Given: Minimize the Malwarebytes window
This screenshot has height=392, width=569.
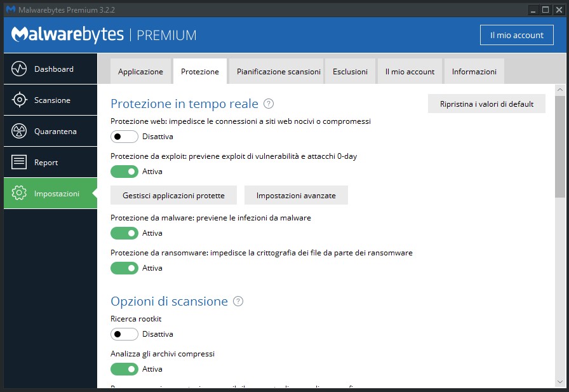Looking at the screenshot, I should 533,10.
